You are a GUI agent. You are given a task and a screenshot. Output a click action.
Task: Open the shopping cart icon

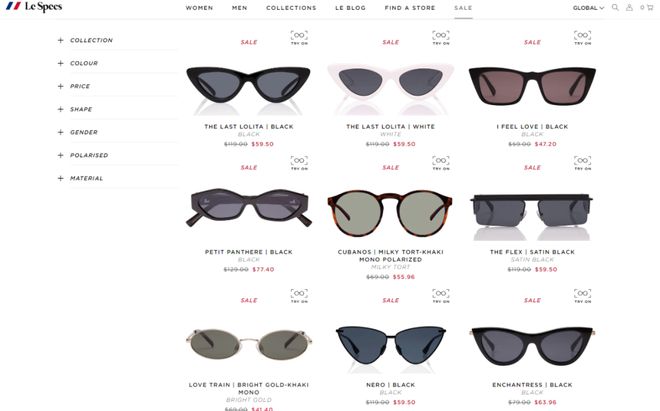647,8
